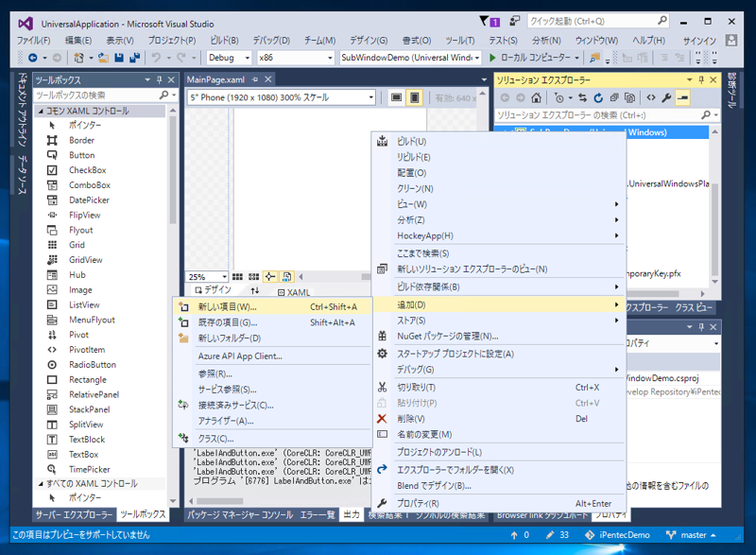Choose New Item (W) in Add submenu

(x=272, y=306)
